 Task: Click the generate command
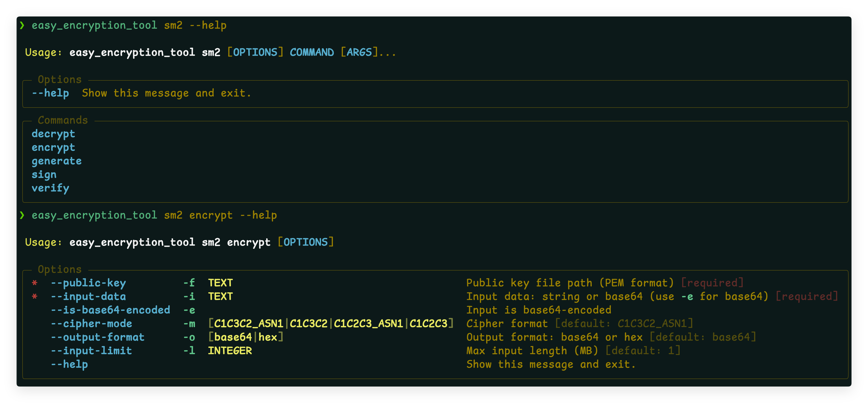pyautogui.click(x=56, y=161)
